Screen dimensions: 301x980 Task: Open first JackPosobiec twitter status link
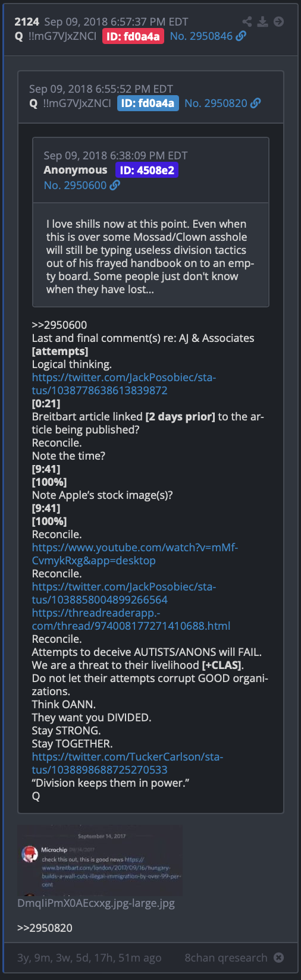click(124, 384)
